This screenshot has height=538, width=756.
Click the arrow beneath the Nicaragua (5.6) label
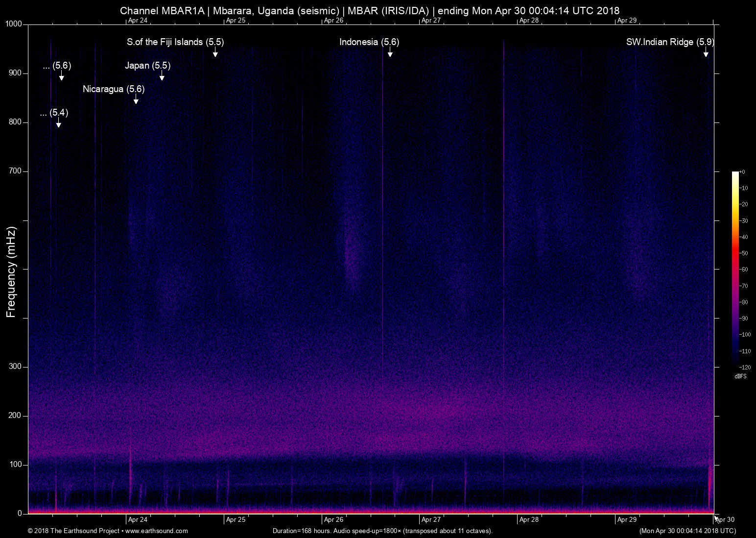(136, 99)
